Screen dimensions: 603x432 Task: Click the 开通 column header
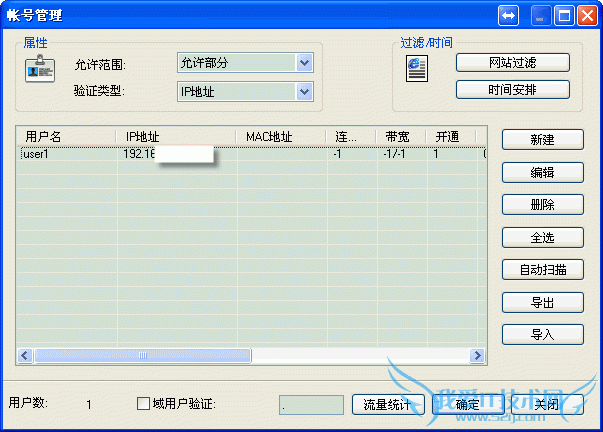pyautogui.click(x=451, y=137)
